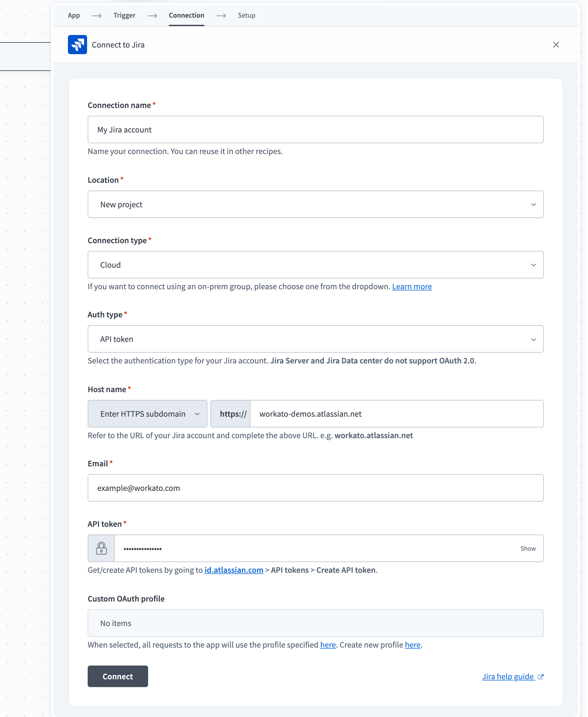The height and width of the screenshot is (717, 588).
Task: Click the host name field with workato-demos.atlassian.net
Action: [396, 414]
